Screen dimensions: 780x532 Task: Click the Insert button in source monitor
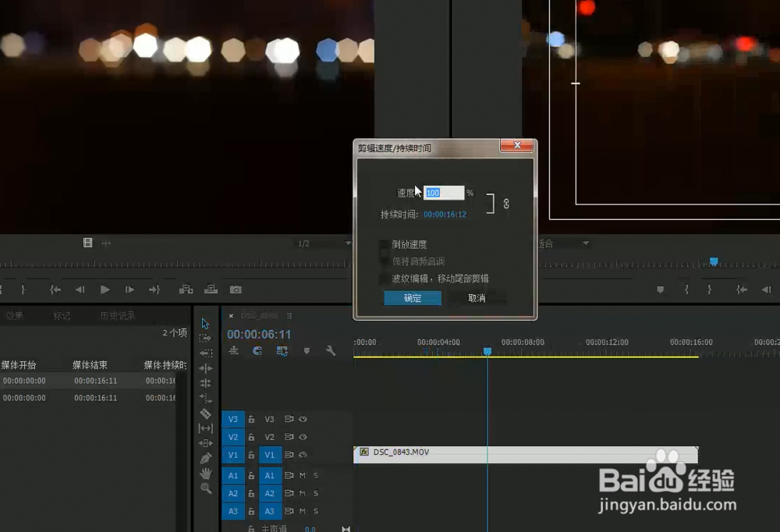click(x=186, y=289)
